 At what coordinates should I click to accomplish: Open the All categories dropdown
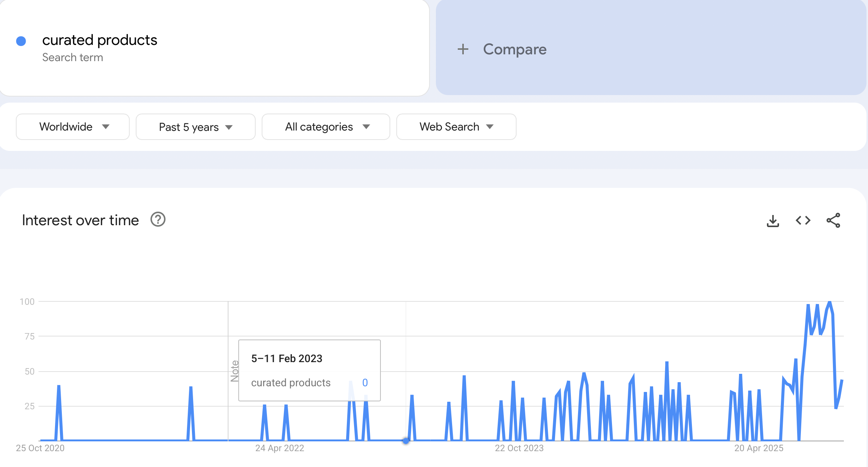click(325, 127)
